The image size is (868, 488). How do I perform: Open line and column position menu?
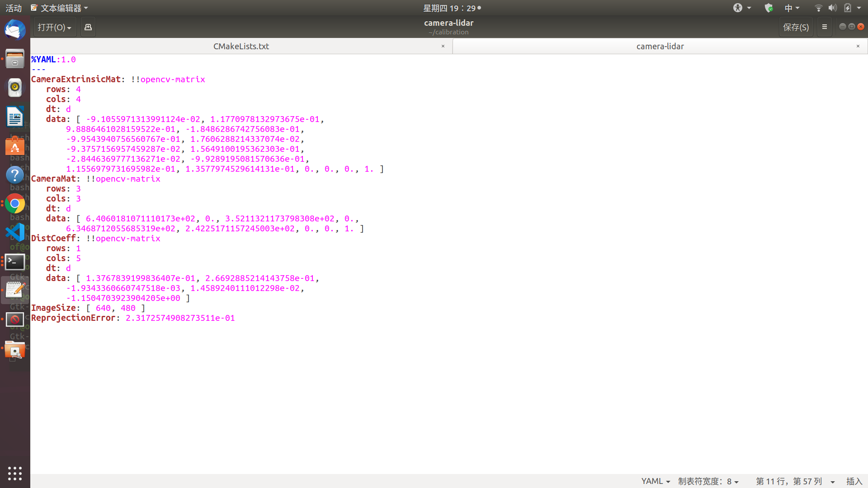[x=795, y=481]
